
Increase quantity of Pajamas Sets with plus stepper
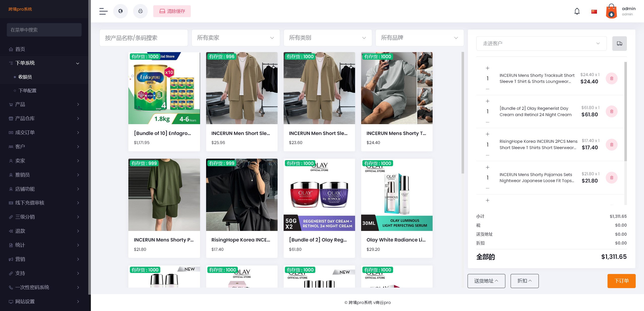point(487,167)
